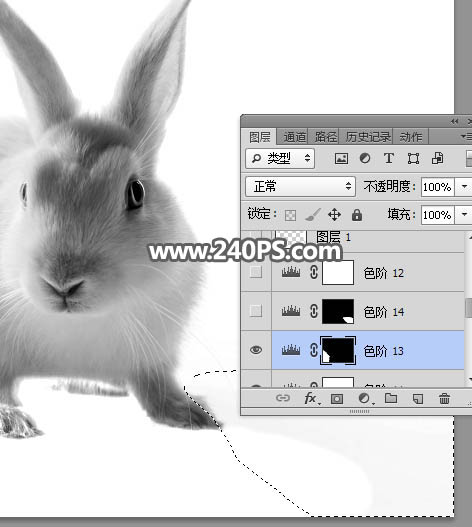472x527 pixels.
Task: Click mask link chain of 色阶 12
Action: tap(314, 272)
